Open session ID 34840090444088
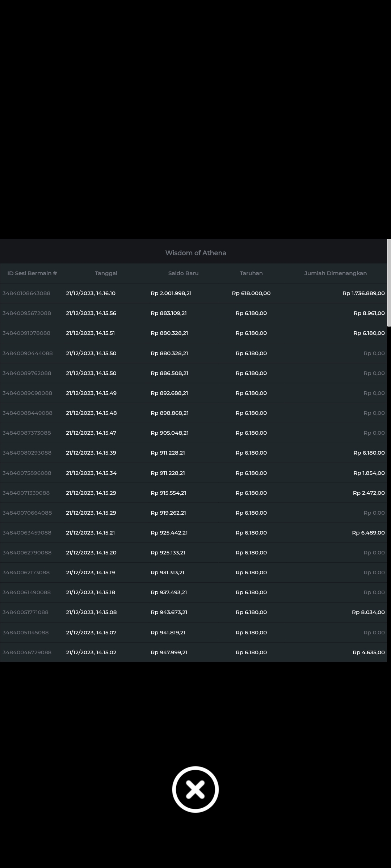This screenshot has width=391, height=868. click(28, 353)
